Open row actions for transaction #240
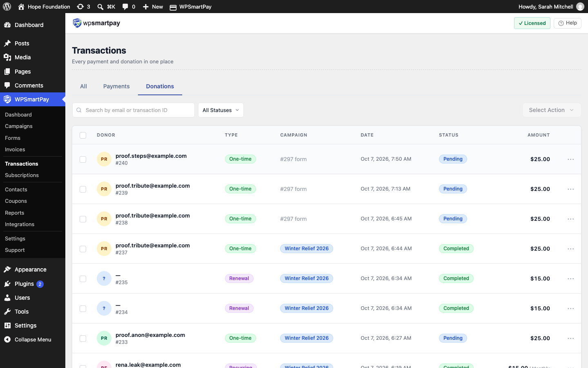The image size is (588, 368). [571, 159]
